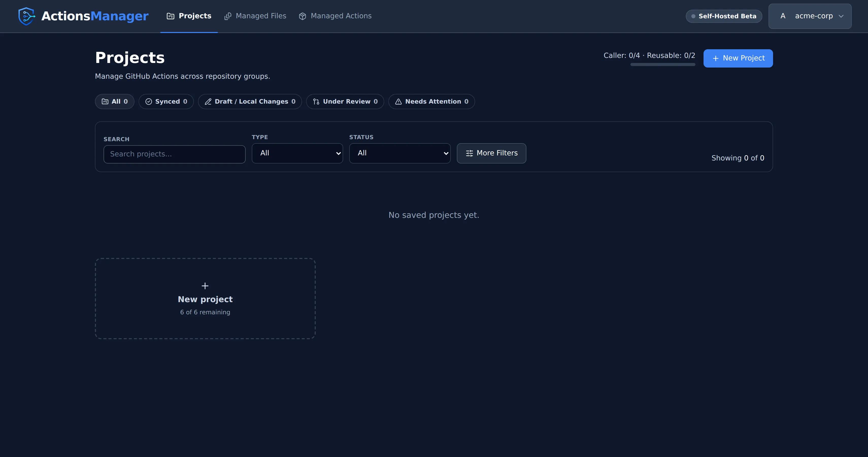This screenshot has width=868, height=457.
Task: Click the No saved projects yet message
Action: pyautogui.click(x=434, y=215)
